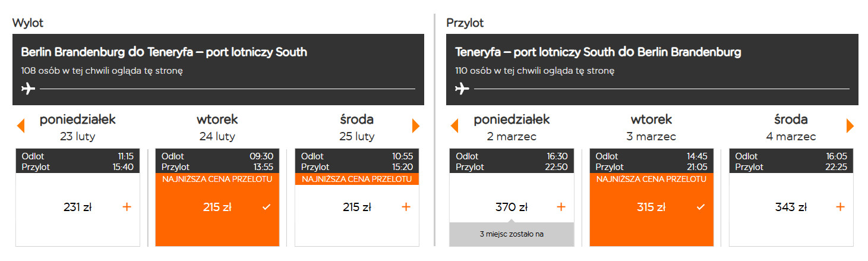
Task: Click orange NAJNIŻSZA CENA banner on środa flight
Action: point(356,179)
